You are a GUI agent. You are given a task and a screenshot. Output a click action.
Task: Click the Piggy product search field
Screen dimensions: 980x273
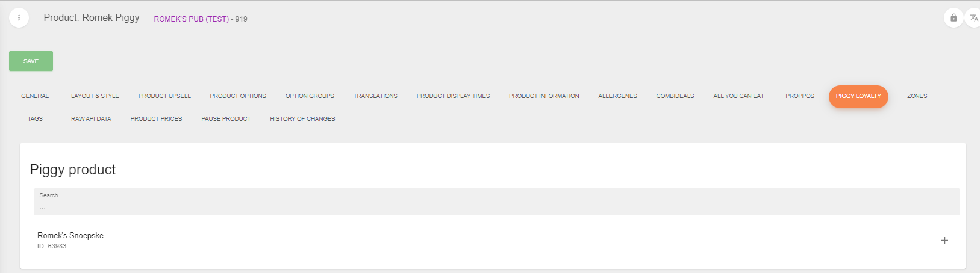pos(497,201)
